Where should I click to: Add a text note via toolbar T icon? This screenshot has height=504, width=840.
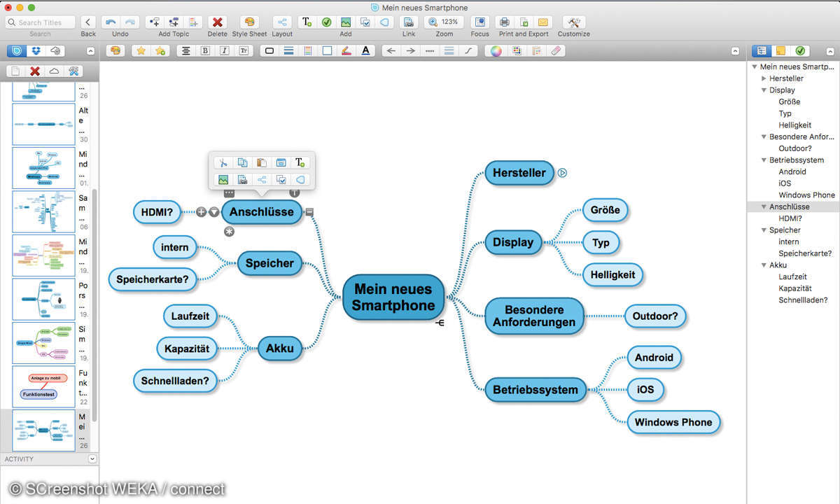307,22
